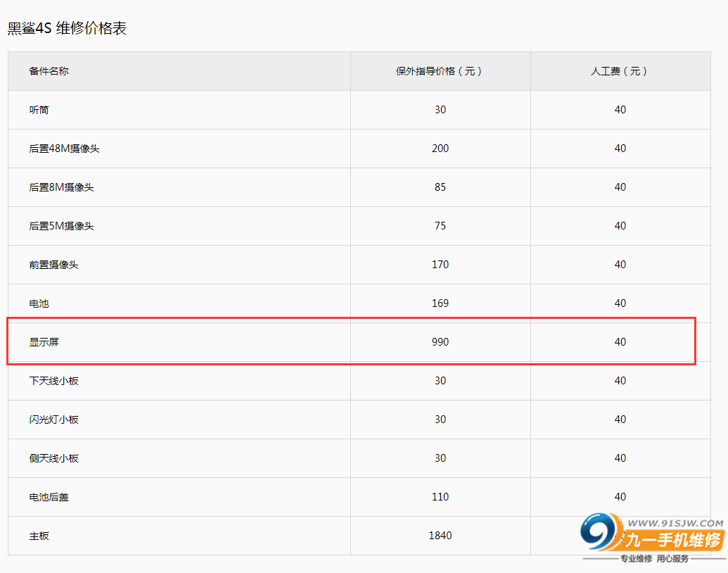Select the price "30" for 侧天线小板

[x=440, y=458]
